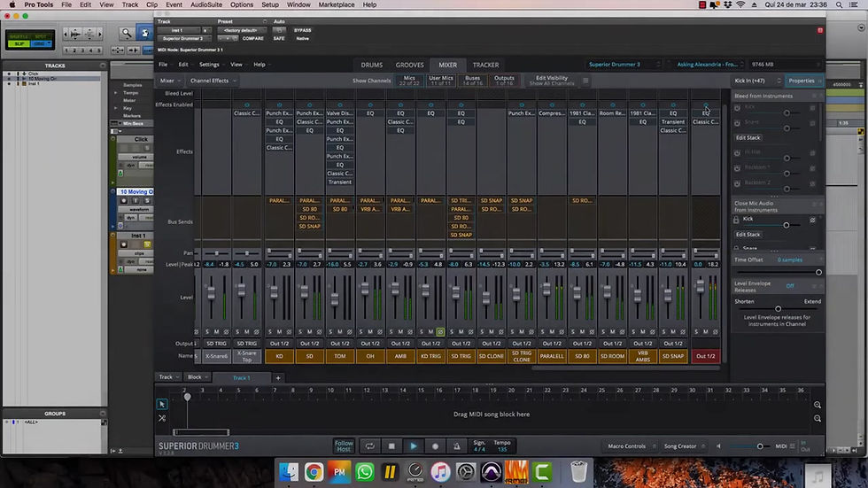This screenshot has height=488, width=868.
Task: Click the zoom out magnifier on song track
Action: [x=817, y=419]
